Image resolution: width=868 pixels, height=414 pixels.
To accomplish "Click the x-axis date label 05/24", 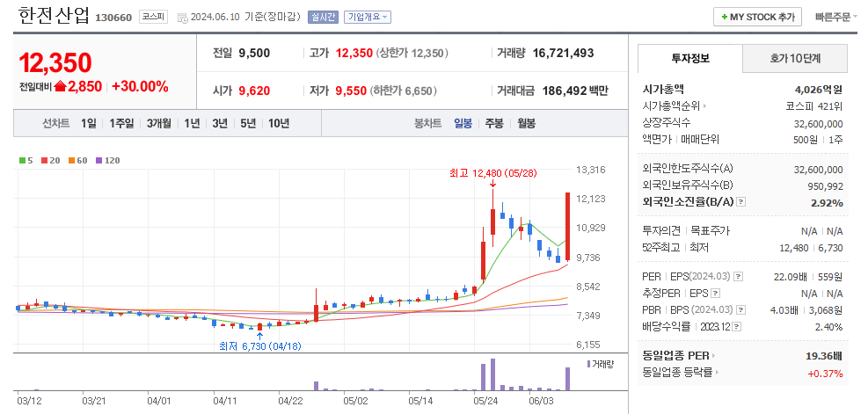I will tap(487, 400).
